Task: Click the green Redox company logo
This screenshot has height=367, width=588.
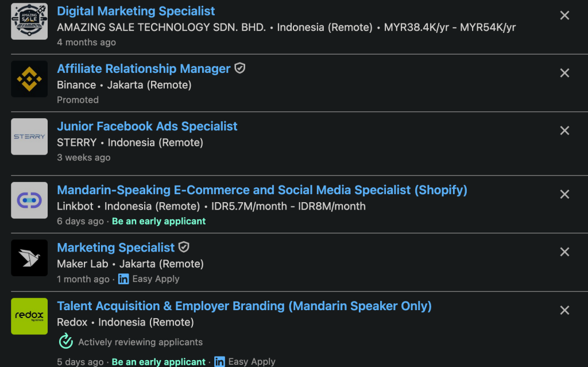Action: click(29, 316)
